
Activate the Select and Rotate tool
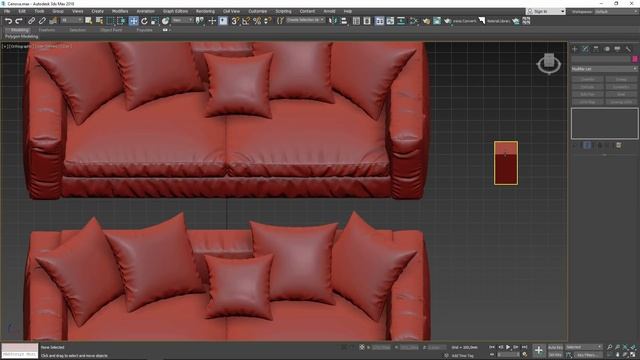[x=144, y=20]
